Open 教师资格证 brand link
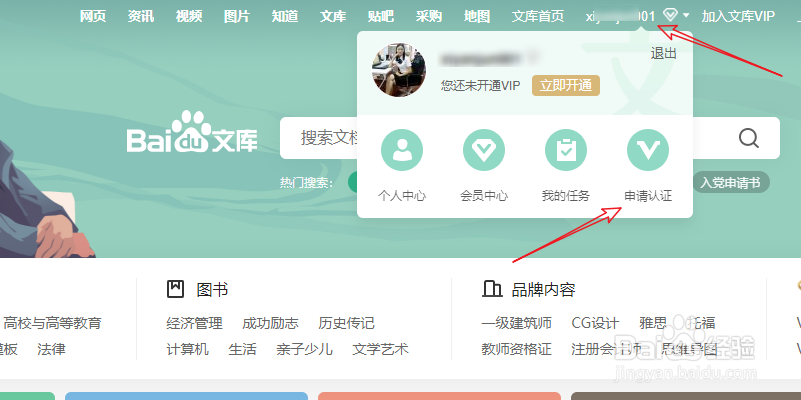 (x=516, y=349)
